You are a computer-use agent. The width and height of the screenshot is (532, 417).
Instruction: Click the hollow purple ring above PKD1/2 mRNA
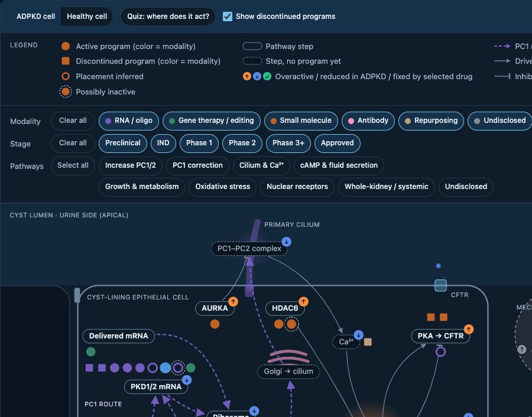pyautogui.click(x=153, y=368)
